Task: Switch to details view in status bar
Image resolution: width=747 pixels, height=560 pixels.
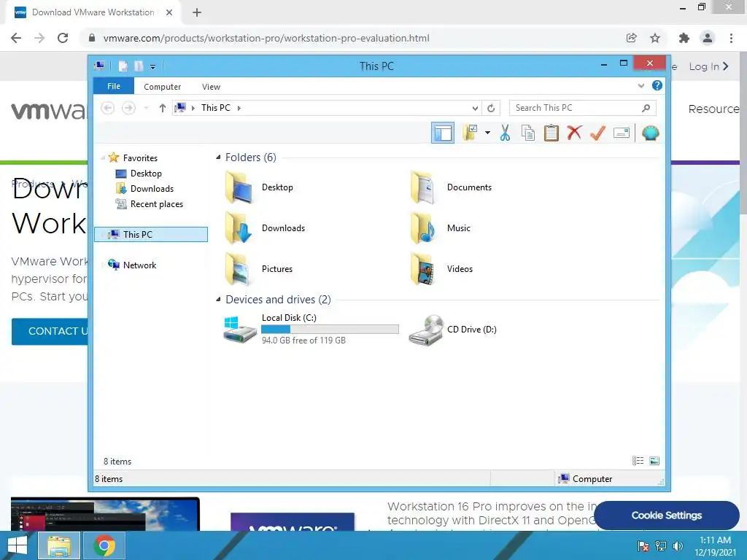Action: [x=638, y=461]
